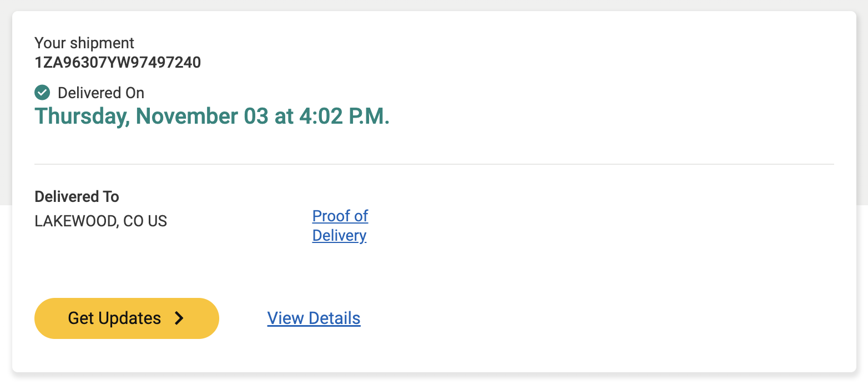Click the "Delivered On" status label
This screenshot has height=385, width=868.
pyautogui.click(x=101, y=93)
